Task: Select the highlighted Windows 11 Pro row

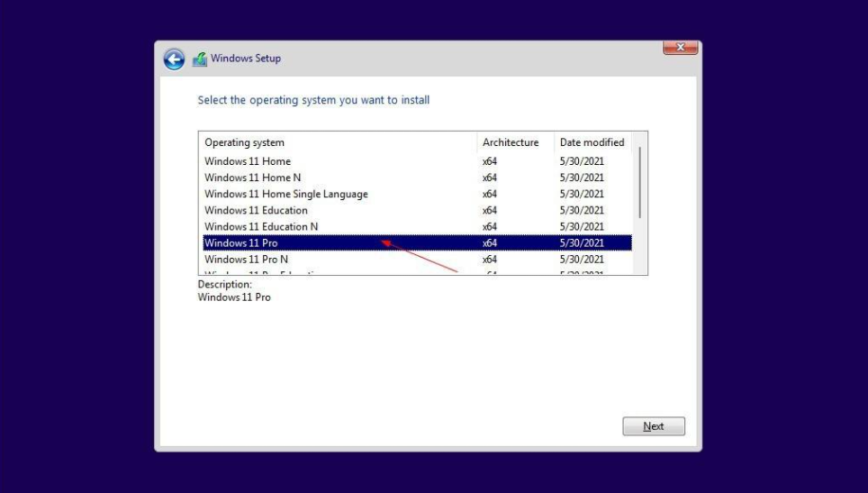Action: point(241,242)
